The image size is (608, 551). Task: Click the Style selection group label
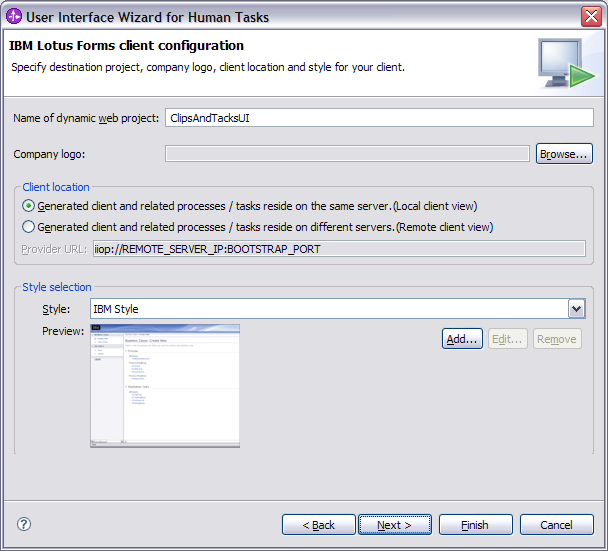(x=57, y=287)
